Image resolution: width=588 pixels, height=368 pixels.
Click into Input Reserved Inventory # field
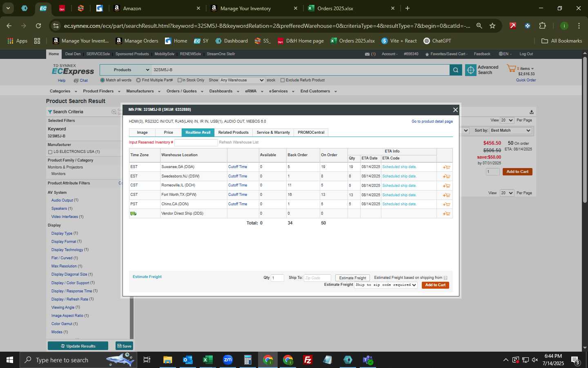(196, 142)
